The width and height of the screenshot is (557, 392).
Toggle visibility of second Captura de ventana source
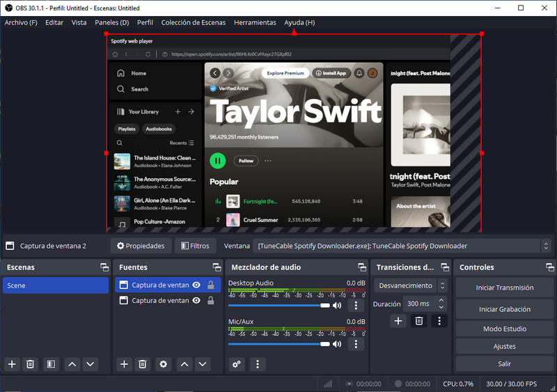tap(196, 301)
